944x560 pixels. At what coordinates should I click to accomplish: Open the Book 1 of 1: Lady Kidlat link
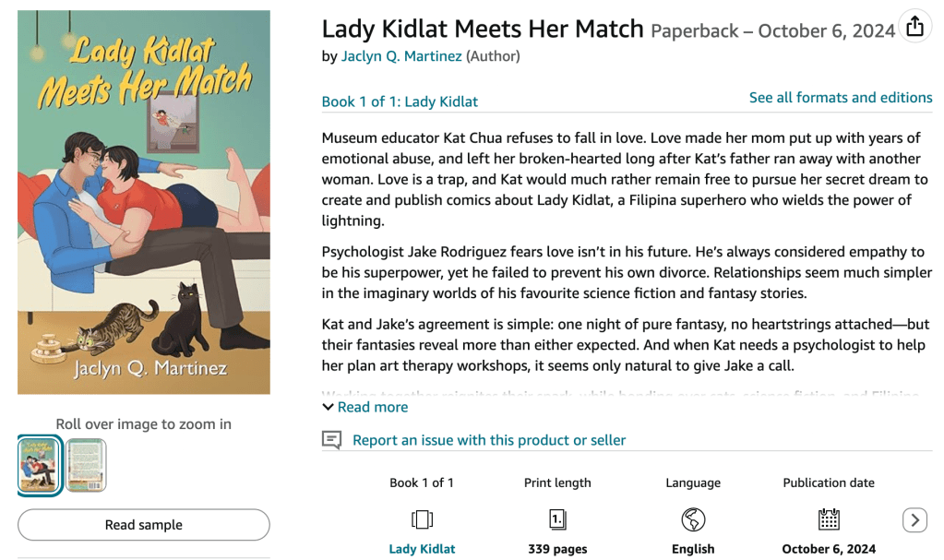400,101
